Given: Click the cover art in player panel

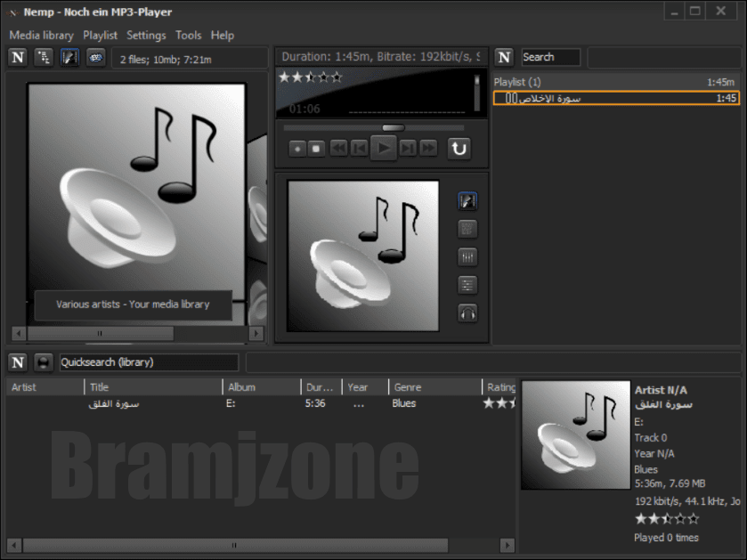Looking at the screenshot, I should tap(362, 256).
